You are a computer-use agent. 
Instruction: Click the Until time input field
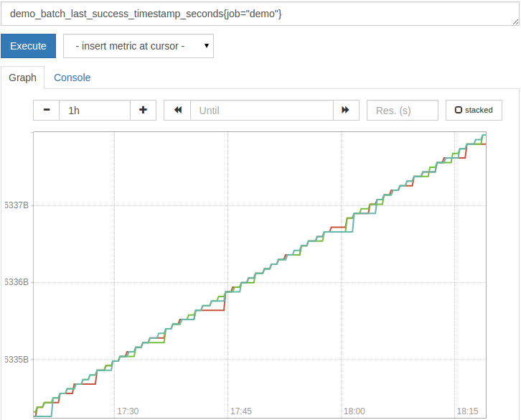tap(262, 110)
